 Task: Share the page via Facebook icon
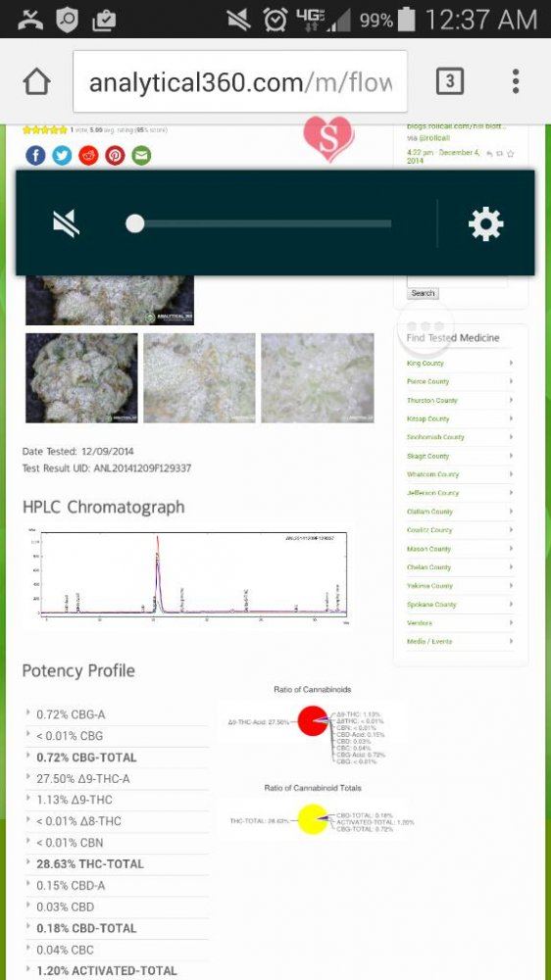click(35, 155)
